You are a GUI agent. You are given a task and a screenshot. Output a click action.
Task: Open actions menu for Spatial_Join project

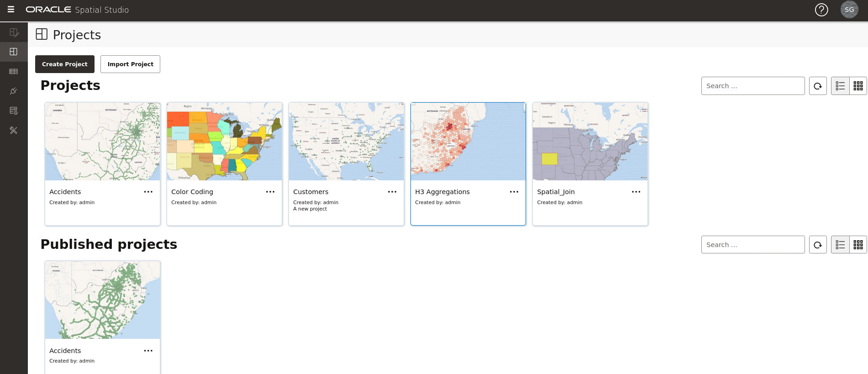(x=636, y=192)
